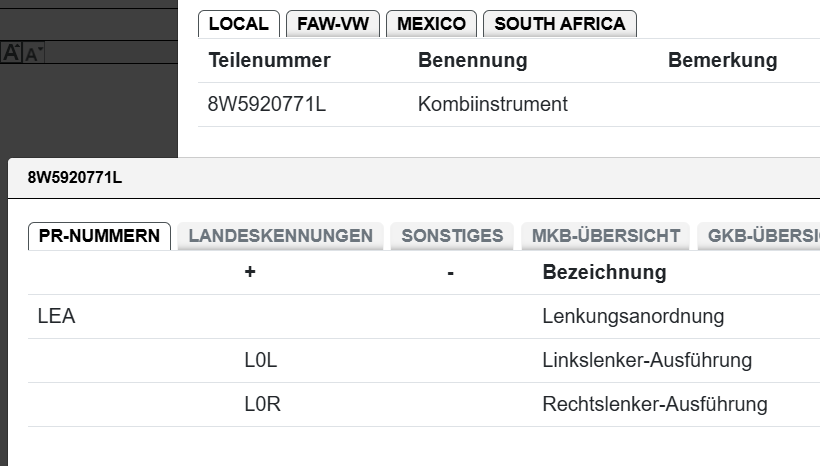Open the LANDESKENNUNGEN tab
This screenshot has width=820, height=466.
pyautogui.click(x=280, y=236)
